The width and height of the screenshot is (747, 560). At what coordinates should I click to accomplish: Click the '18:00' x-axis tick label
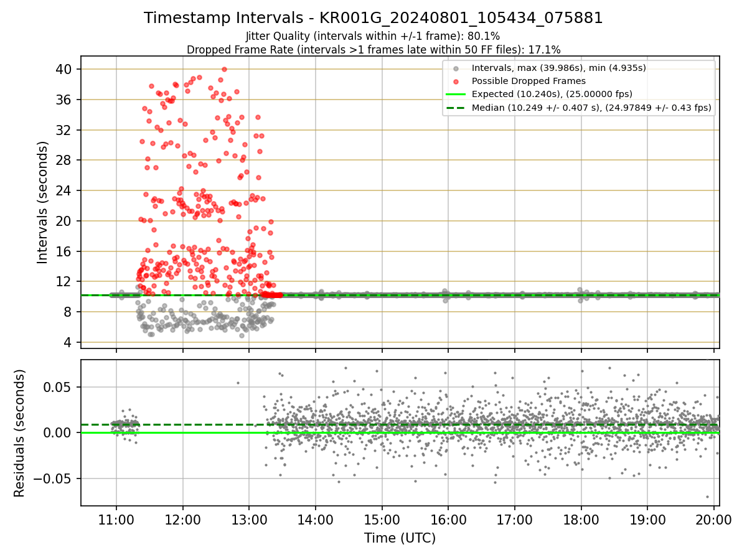(x=581, y=518)
